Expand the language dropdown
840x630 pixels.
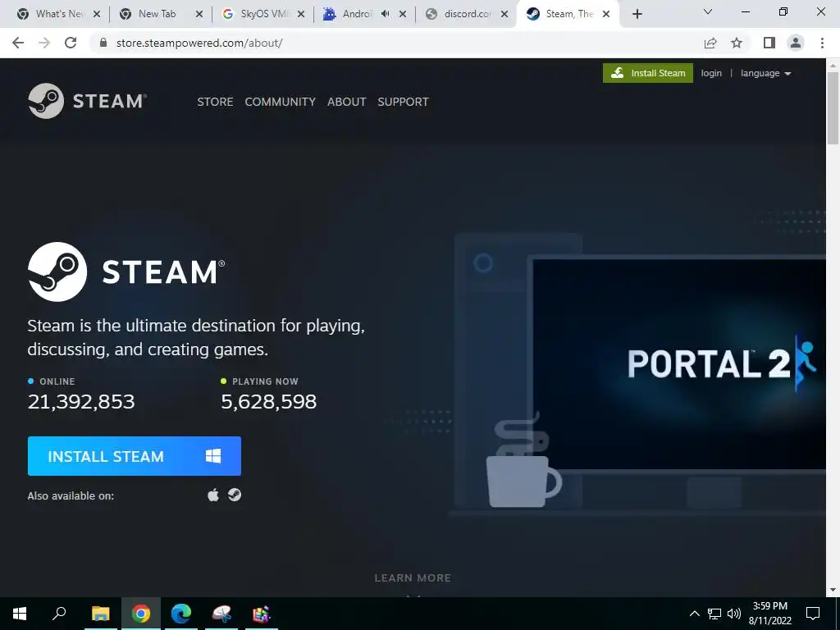click(x=765, y=73)
